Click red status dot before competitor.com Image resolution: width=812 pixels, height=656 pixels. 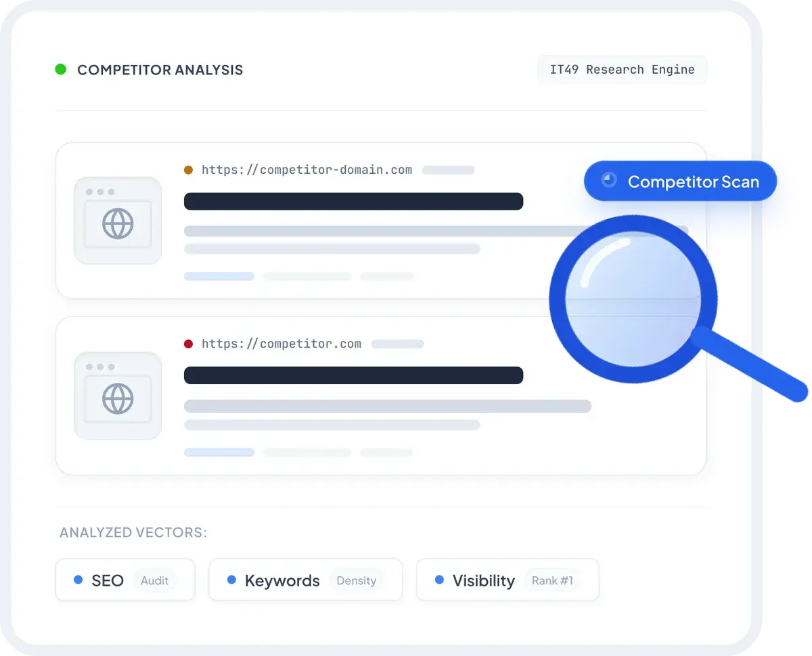[x=188, y=344]
